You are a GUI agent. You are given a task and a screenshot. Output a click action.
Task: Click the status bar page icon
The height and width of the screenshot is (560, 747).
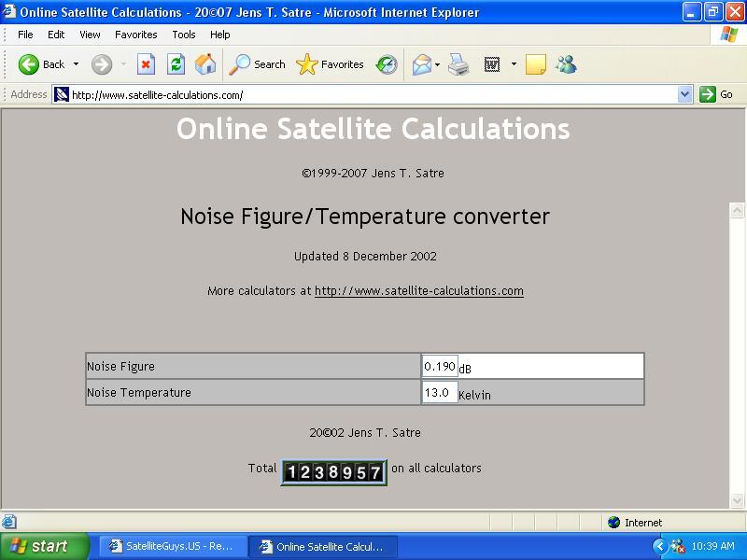(9, 522)
